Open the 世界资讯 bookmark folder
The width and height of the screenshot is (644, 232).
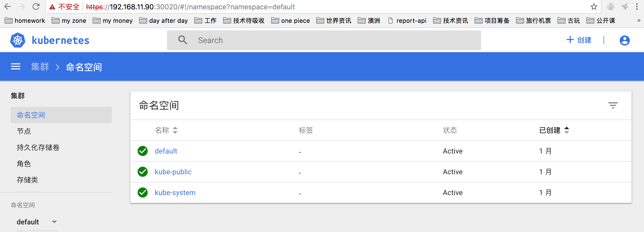pos(334,21)
